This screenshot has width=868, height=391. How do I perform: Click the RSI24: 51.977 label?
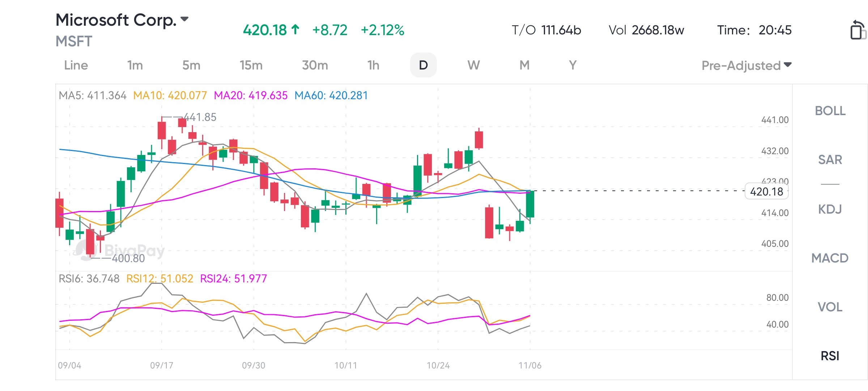pos(233,279)
